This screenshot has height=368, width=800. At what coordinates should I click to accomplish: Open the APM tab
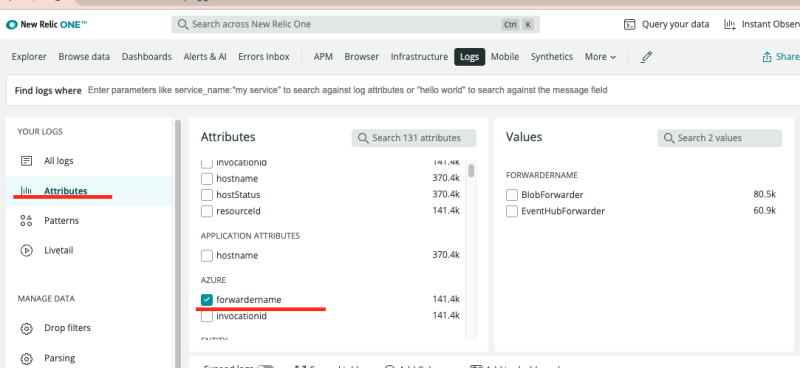click(323, 57)
